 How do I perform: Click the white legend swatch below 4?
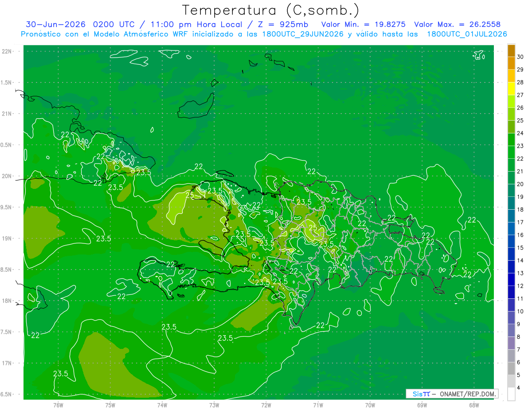(511, 394)
